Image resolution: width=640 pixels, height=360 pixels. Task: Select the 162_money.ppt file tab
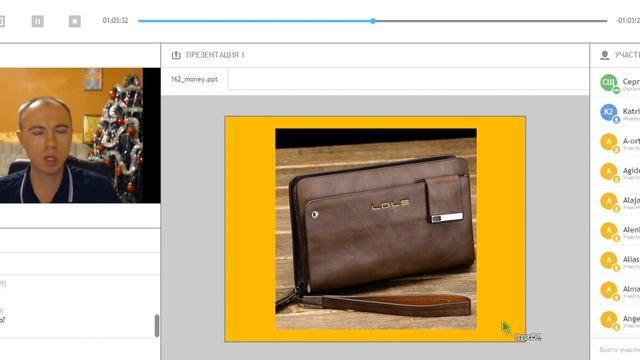pos(194,79)
